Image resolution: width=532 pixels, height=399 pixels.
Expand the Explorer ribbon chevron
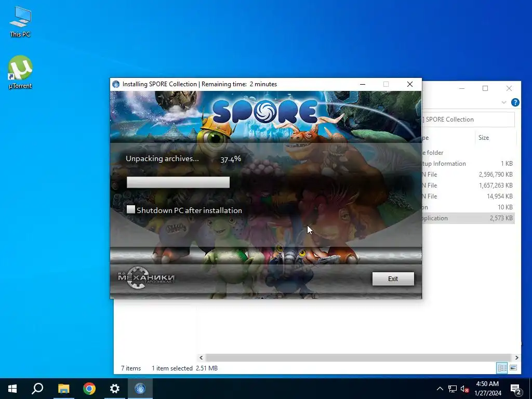[504, 102]
